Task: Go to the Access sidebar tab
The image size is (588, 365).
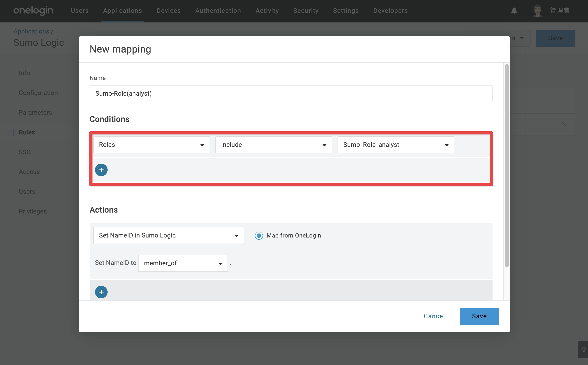Action: (x=29, y=172)
